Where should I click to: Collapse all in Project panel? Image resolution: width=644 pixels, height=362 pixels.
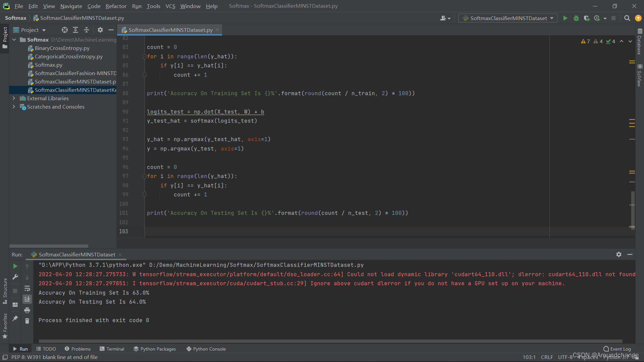point(87,30)
